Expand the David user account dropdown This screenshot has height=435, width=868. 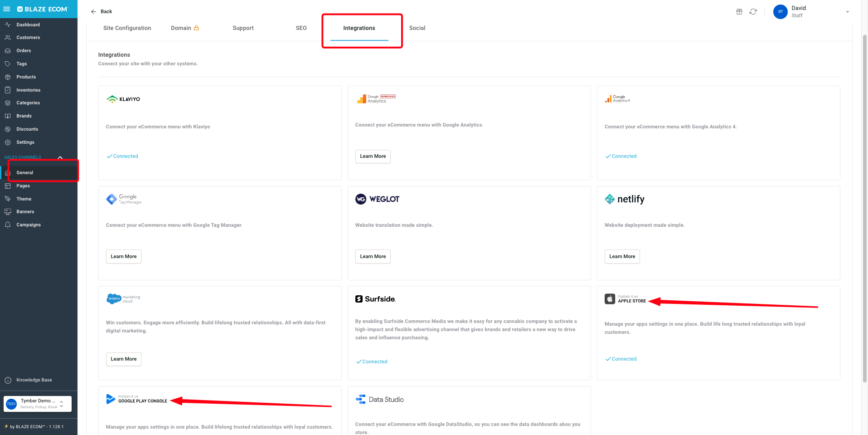pyautogui.click(x=847, y=11)
